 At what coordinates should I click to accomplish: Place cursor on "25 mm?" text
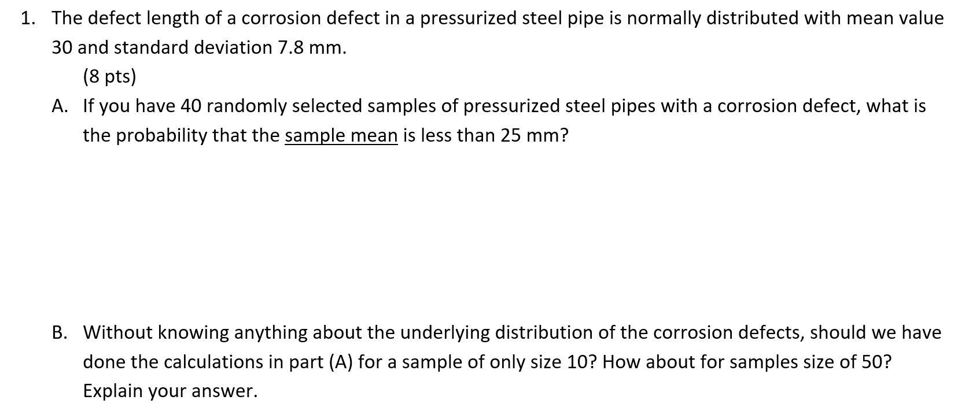click(535, 135)
